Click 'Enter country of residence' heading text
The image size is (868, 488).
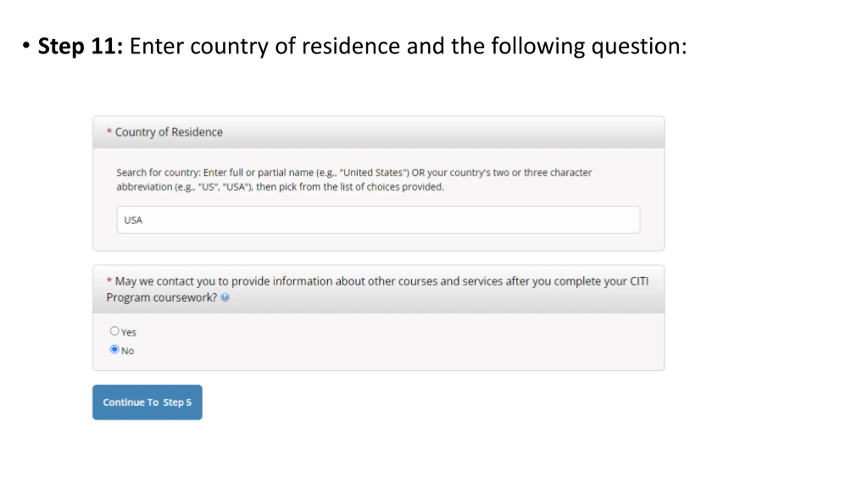(265, 46)
